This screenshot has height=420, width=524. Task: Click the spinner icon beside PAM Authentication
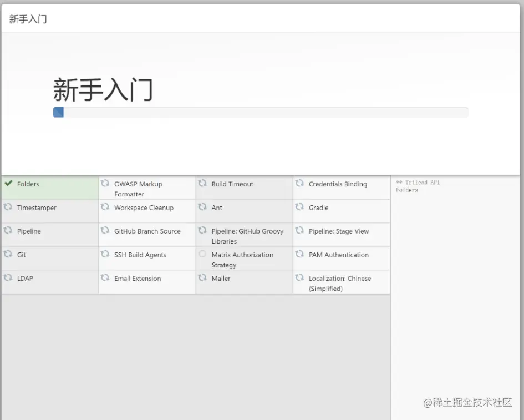point(299,254)
